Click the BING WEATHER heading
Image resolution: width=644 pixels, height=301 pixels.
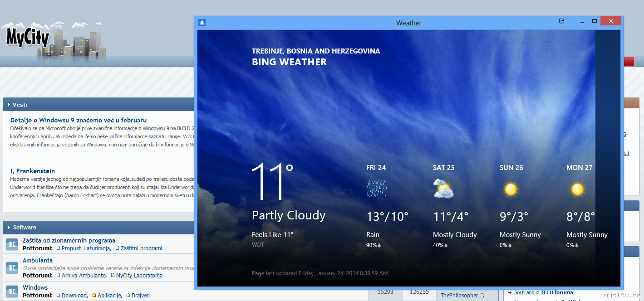click(289, 62)
